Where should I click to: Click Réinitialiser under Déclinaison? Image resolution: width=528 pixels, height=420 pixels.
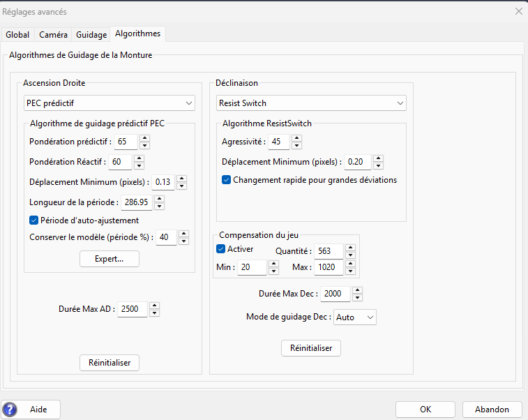[x=311, y=348]
